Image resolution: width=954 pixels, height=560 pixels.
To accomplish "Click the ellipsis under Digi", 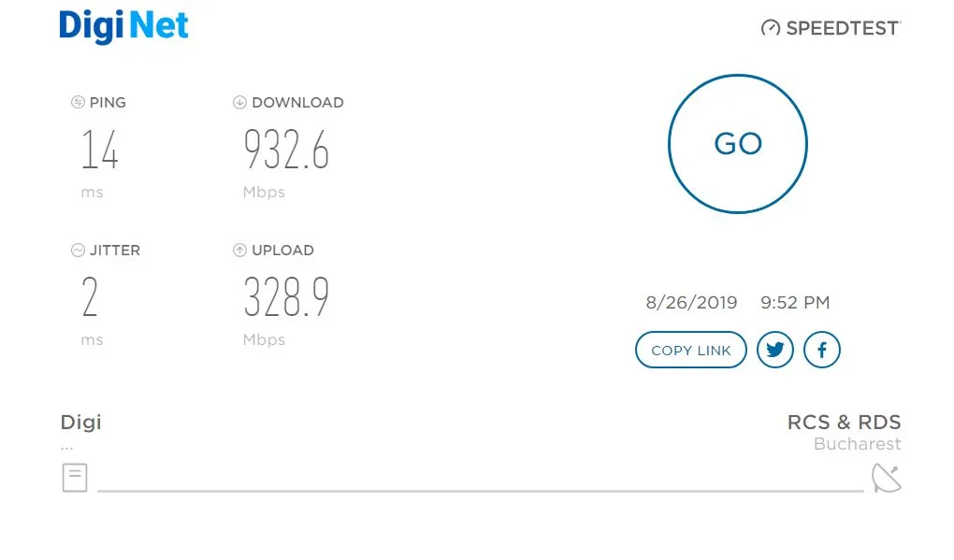I will pos(67,449).
